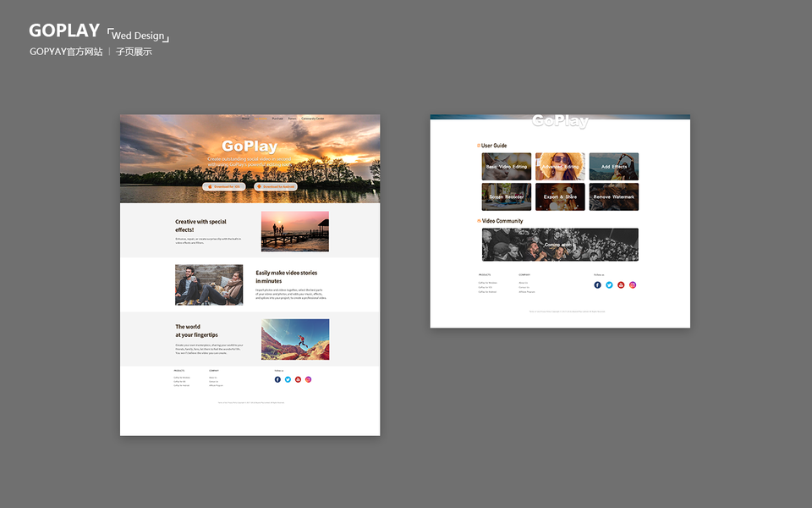Click PRODUCTS heading in left page footer
Screen dimensions: 812x508
(x=179, y=371)
